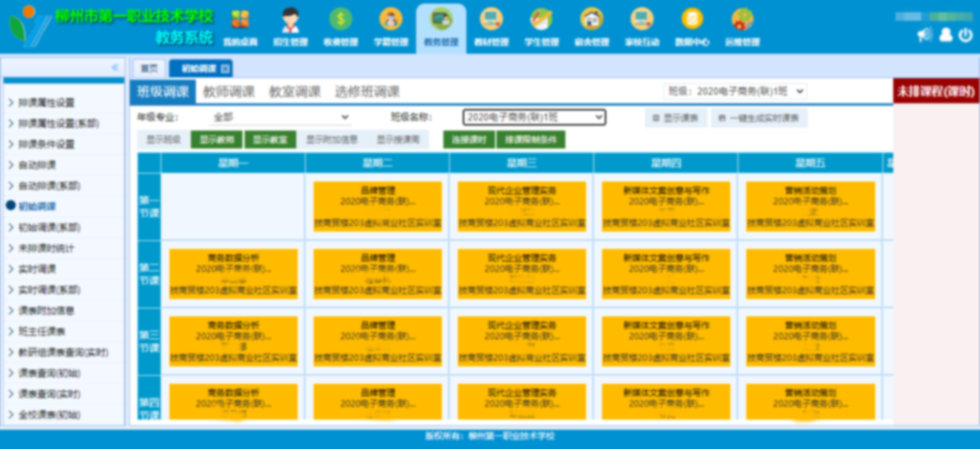Click the 第一节课 row header
The image size is (980, 449).
(149, 206)
